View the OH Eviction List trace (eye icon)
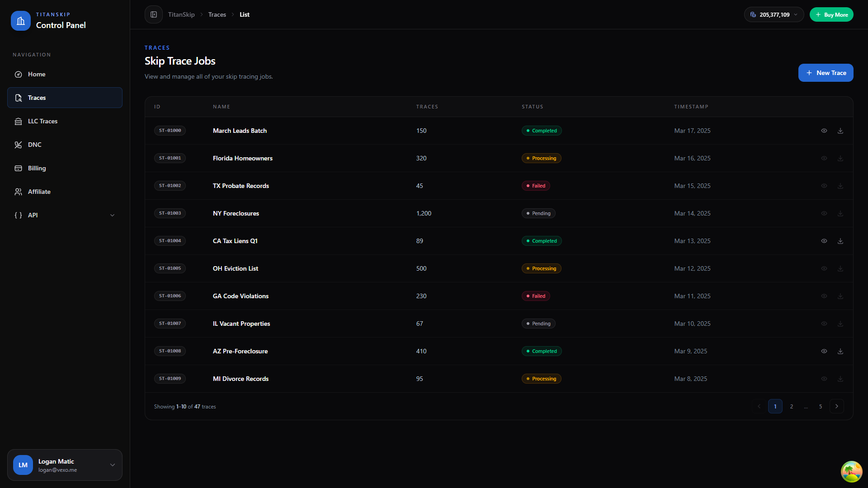Viewport: 868px width, 488px height. [x=824, y=268]
